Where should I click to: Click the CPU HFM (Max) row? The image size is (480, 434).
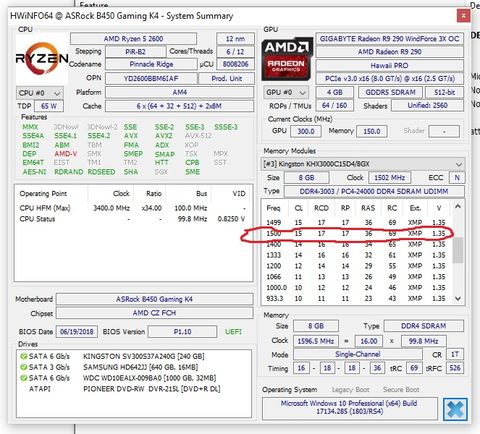[133, 208]
